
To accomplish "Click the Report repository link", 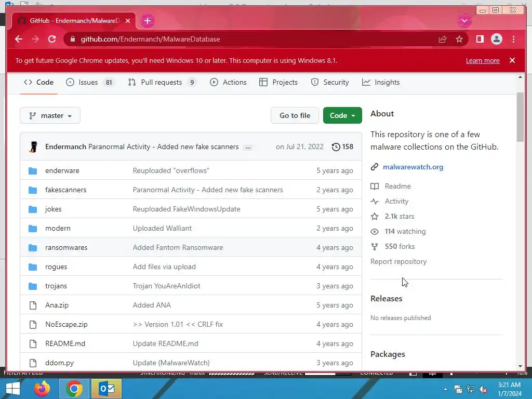I will 398,262.
